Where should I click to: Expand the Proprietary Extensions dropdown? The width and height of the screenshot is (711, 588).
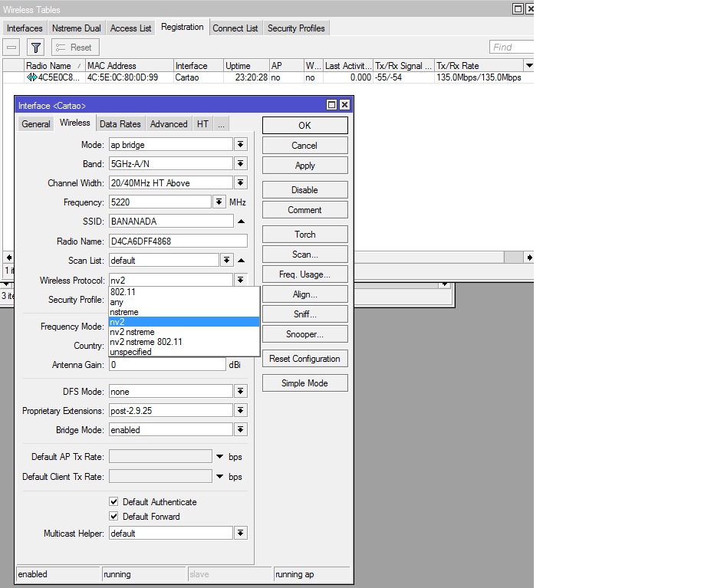click(x=240, y=410)
